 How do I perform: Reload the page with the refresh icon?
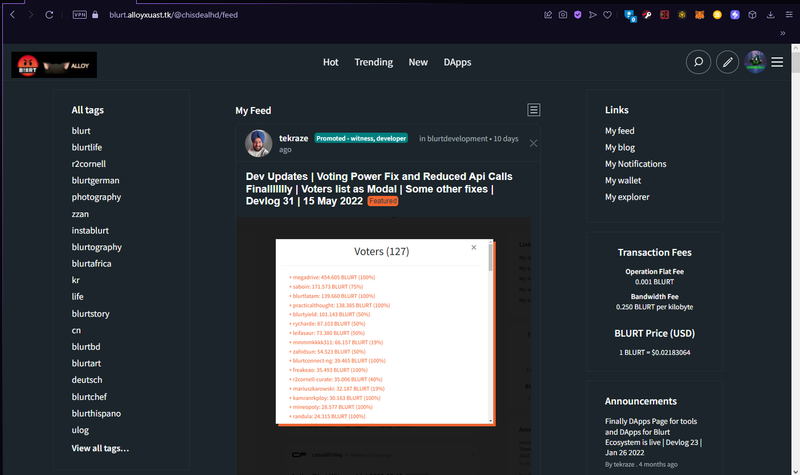pos(49,15)
